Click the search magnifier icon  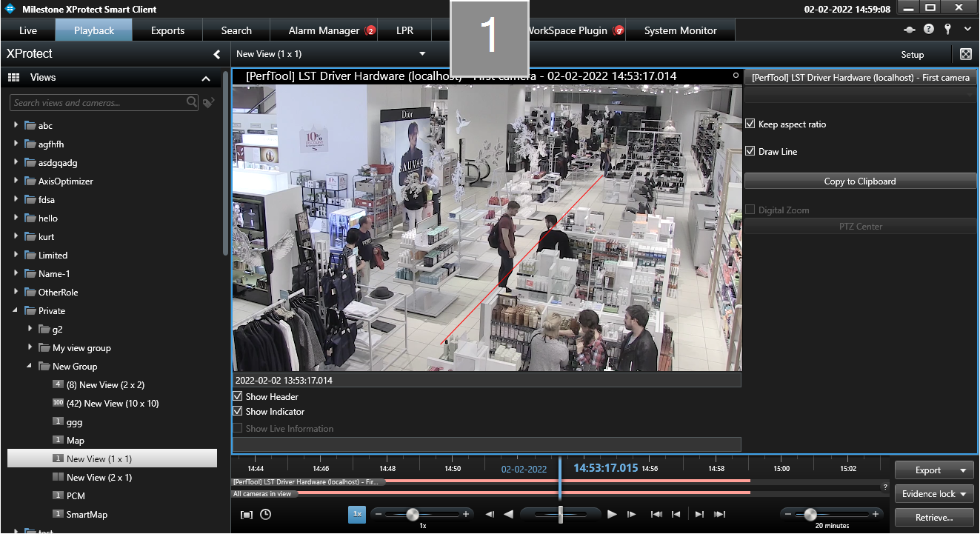coord(192,102)
